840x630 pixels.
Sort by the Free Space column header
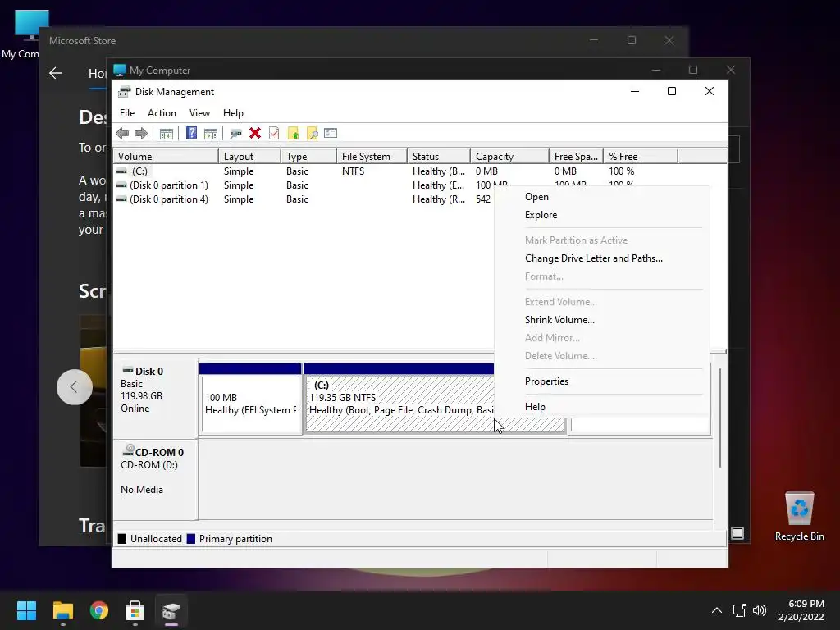pos(576,157)
